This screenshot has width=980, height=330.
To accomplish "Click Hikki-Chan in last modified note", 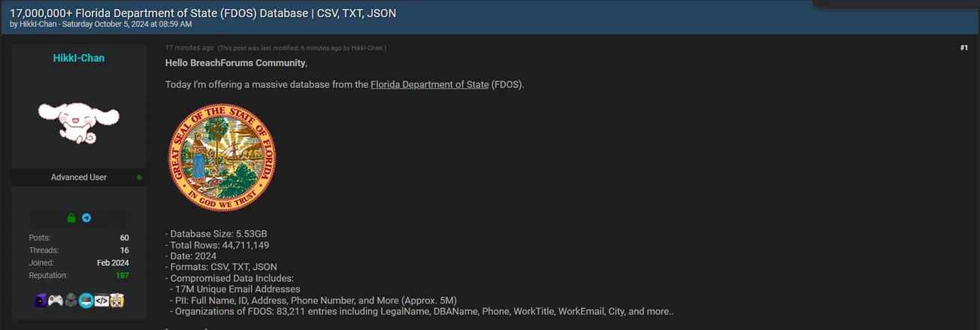I will tap(367, 48).
